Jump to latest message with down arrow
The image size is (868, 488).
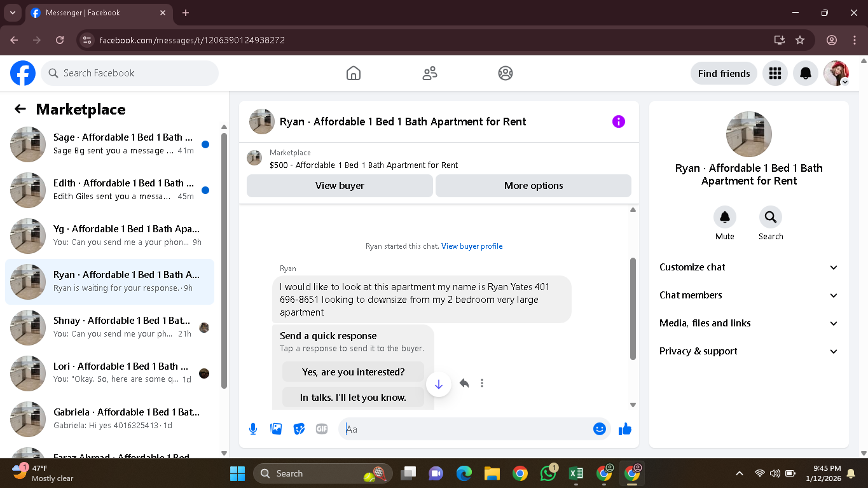tap(439, 384)
